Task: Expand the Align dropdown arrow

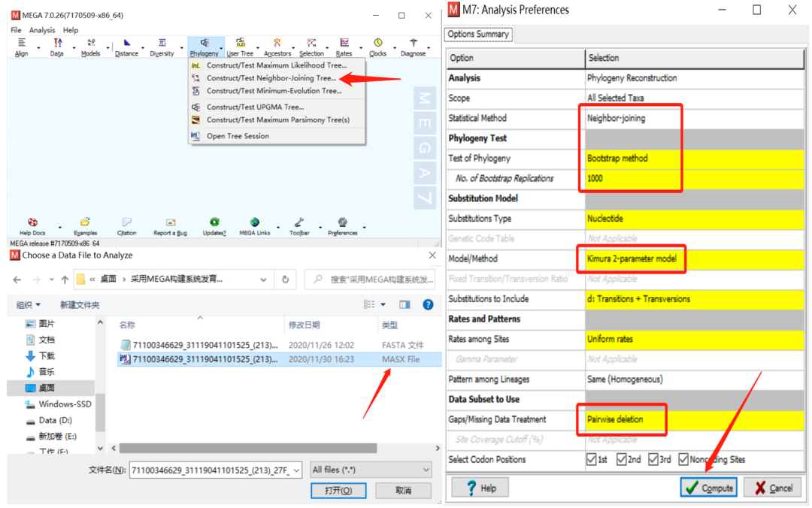Action: tap(38, 48)
